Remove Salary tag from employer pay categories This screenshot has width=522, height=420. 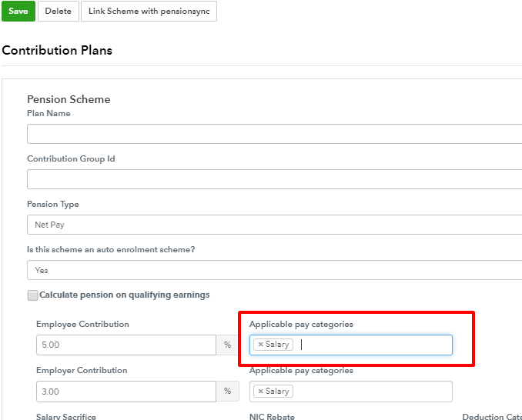(x=260, y=392)
